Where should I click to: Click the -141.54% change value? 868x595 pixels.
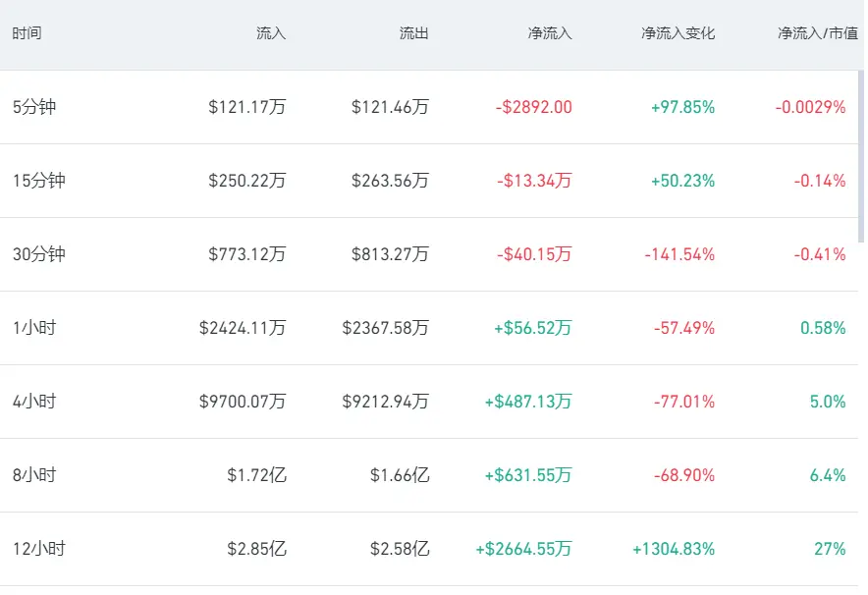(x=679, y=254)
